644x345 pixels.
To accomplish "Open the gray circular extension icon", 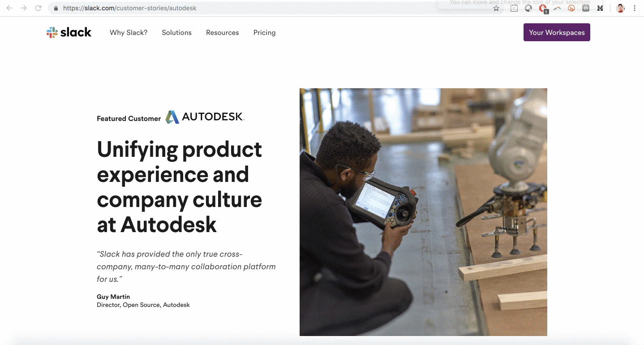I will point(528,8).
